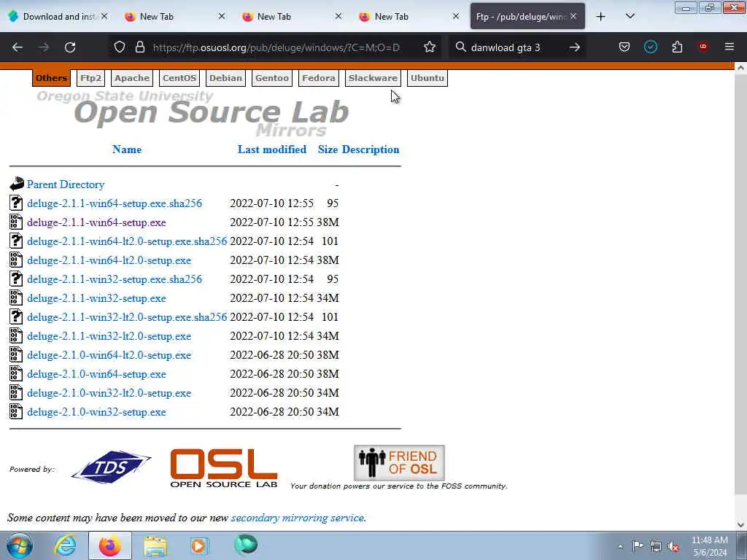Open deluge-2.1.1-win32-lt2.0-setup.exe.sha256
747x560 pixels.
click(x=127, y=317)
